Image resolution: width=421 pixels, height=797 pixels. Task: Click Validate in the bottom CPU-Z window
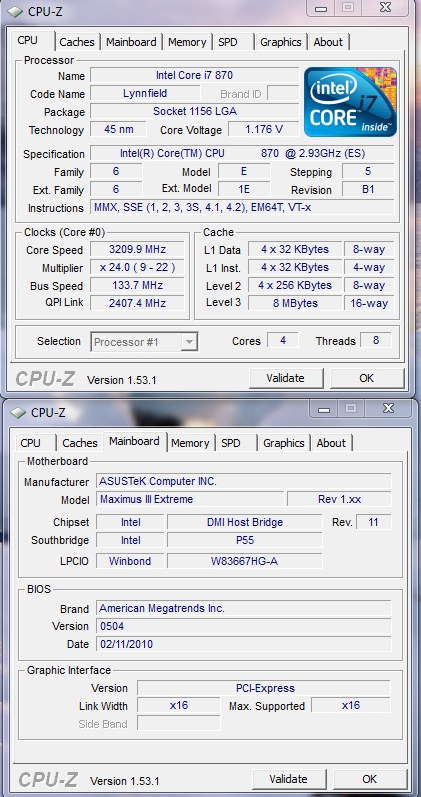click(x=289, y=779)
